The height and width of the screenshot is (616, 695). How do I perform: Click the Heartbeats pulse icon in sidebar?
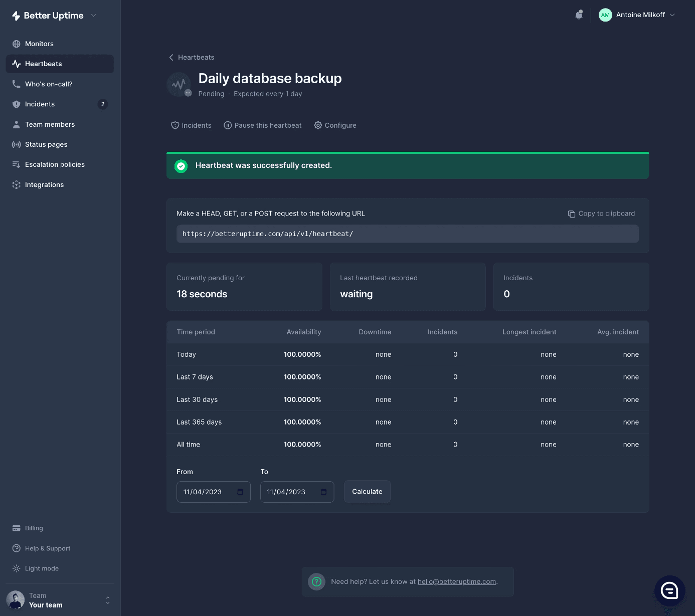click(17, 64)
